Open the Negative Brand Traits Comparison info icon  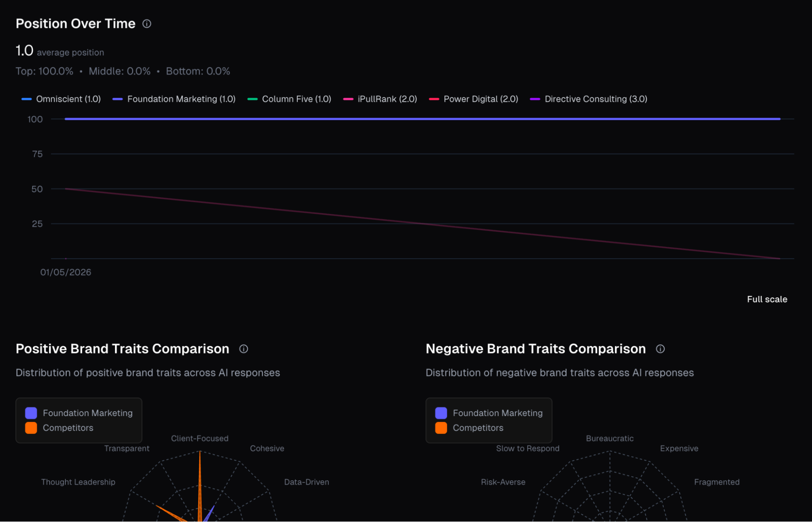(660, 349)
